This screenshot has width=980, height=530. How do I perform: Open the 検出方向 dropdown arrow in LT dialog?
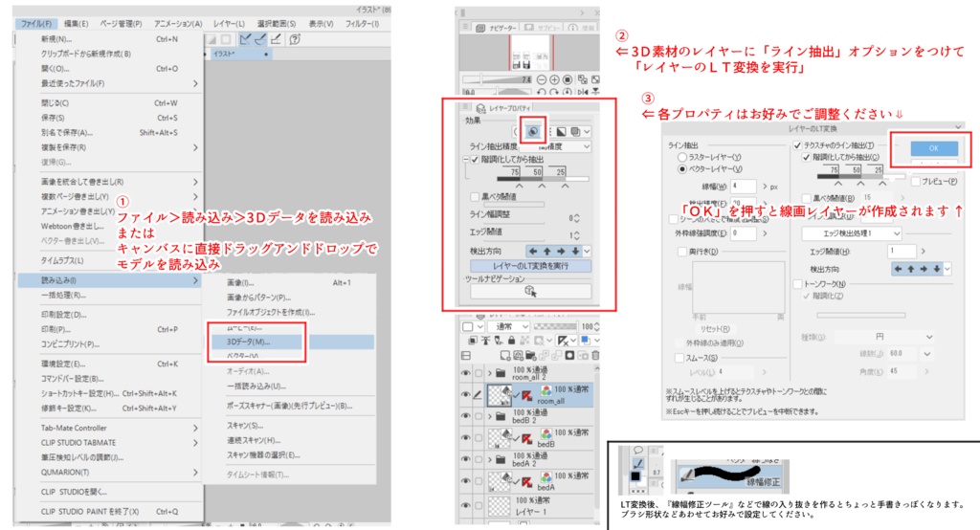pyautogui.click(x=947, y=270)
